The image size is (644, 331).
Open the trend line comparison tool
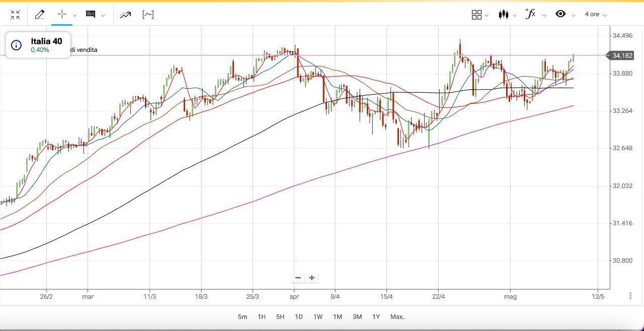pos(125,15)
